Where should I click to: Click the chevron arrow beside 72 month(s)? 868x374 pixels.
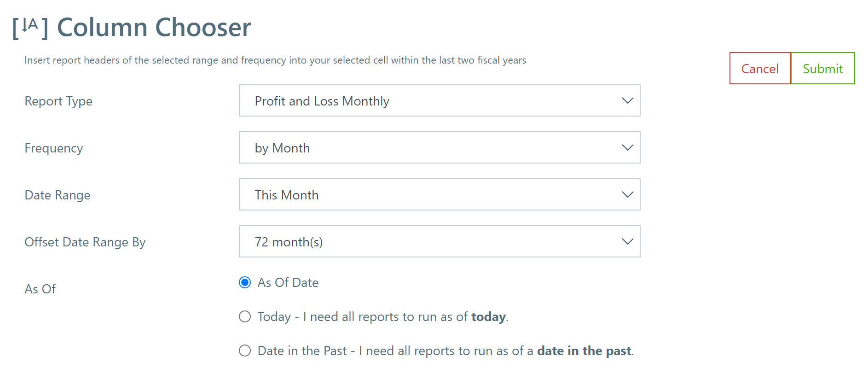click(627, 241)
